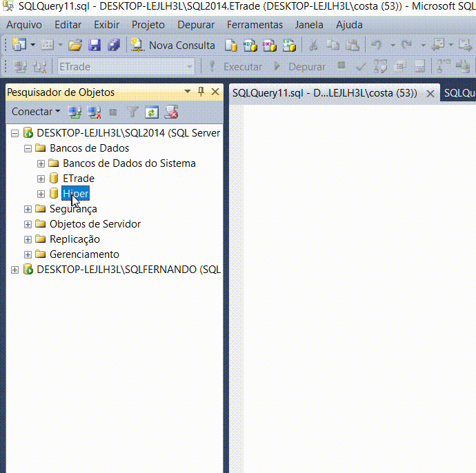Click the Save All icon
476x473 pixels.
click(x=114, y=46)
